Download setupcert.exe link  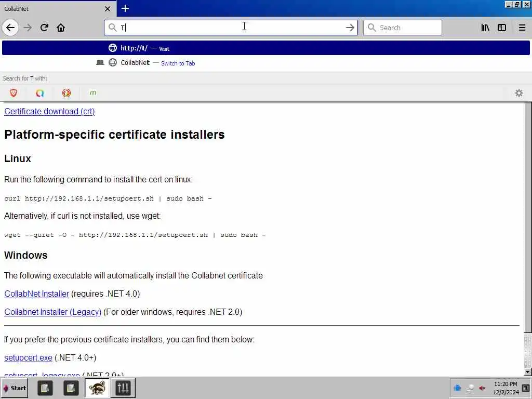(28, 357)
